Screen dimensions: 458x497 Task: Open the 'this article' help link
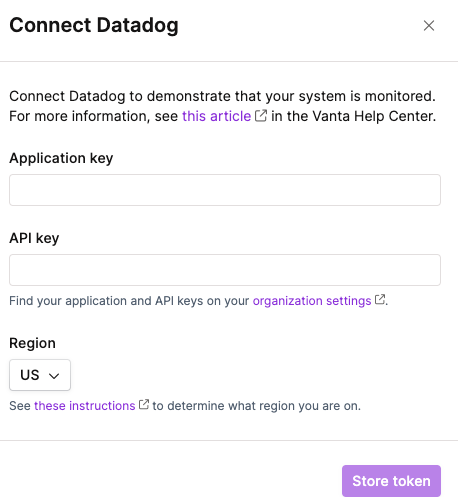tap(216, 116)
